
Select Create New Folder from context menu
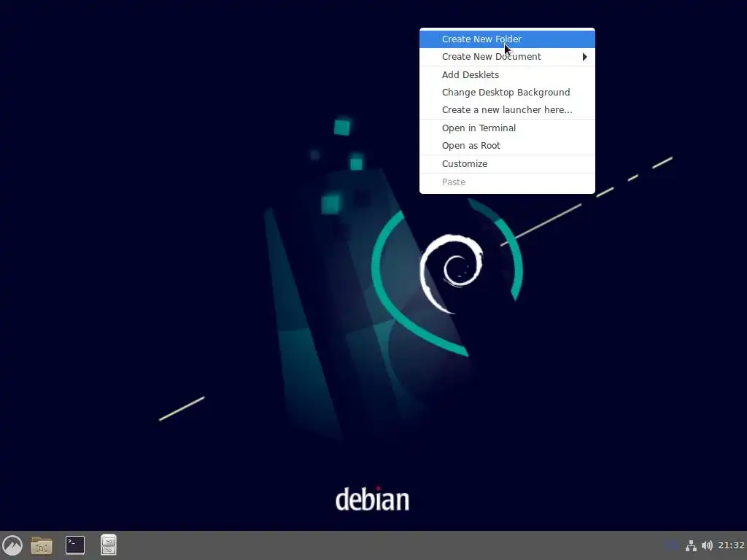point(507,39)
